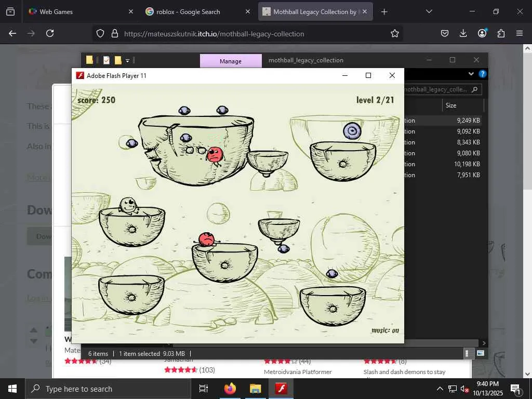Open File Explorer quick access toolbar dropdown
The width and height of the screenshot is (532, 399).
click(128, 60)
